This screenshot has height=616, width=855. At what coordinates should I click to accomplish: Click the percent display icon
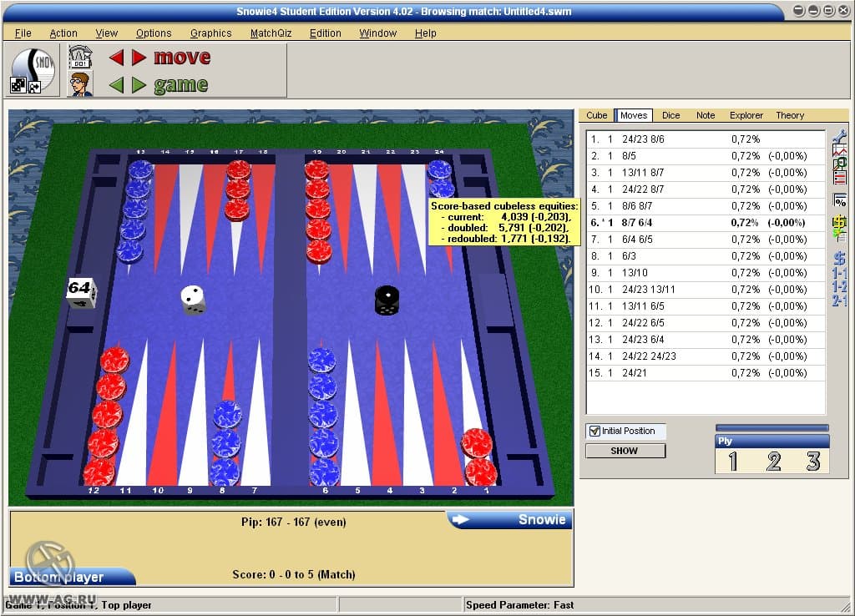click(840, 200)
